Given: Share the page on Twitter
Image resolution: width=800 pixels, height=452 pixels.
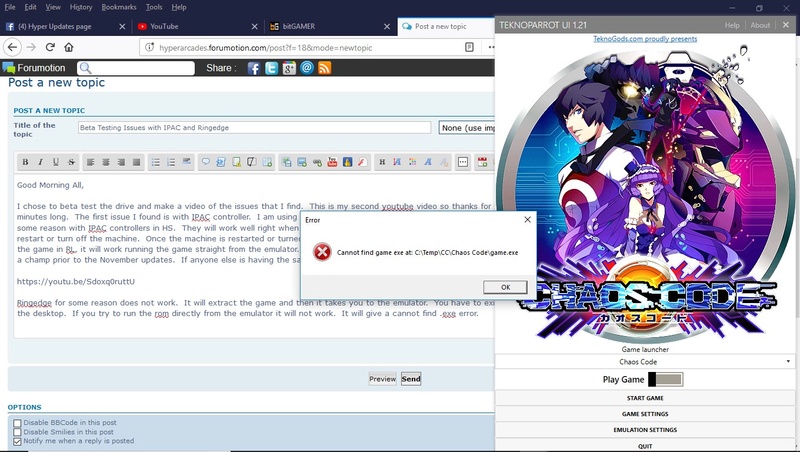Looking at the screenshot, I should click(271, 68).
